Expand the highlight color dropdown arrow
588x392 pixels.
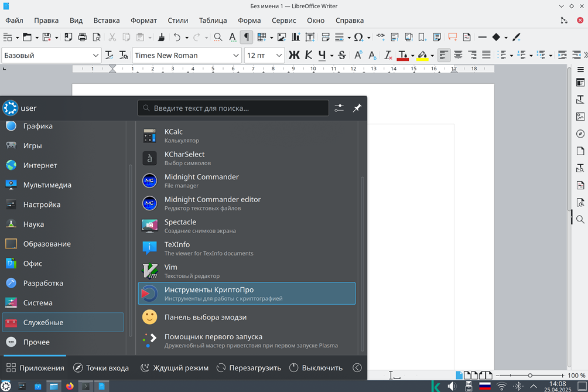432,56
